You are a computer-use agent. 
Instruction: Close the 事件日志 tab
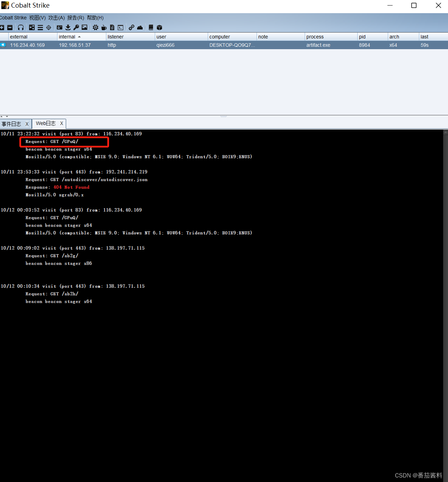(x=27, y=124)
